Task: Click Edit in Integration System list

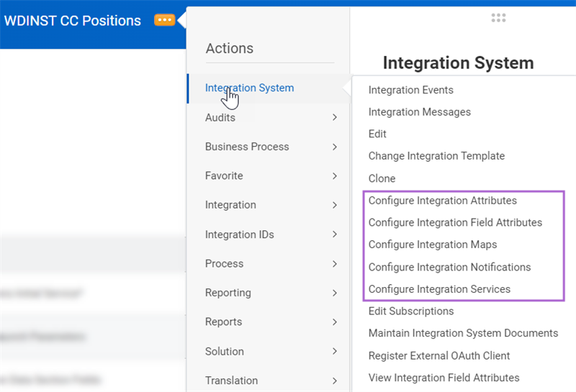Action: 377,134
